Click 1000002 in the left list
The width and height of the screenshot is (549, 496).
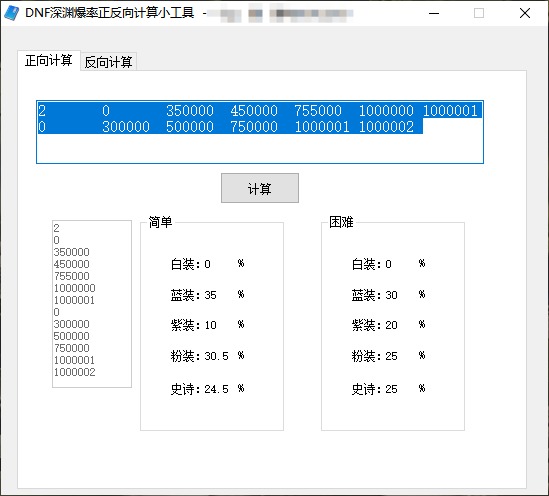[x=74, y=372]
